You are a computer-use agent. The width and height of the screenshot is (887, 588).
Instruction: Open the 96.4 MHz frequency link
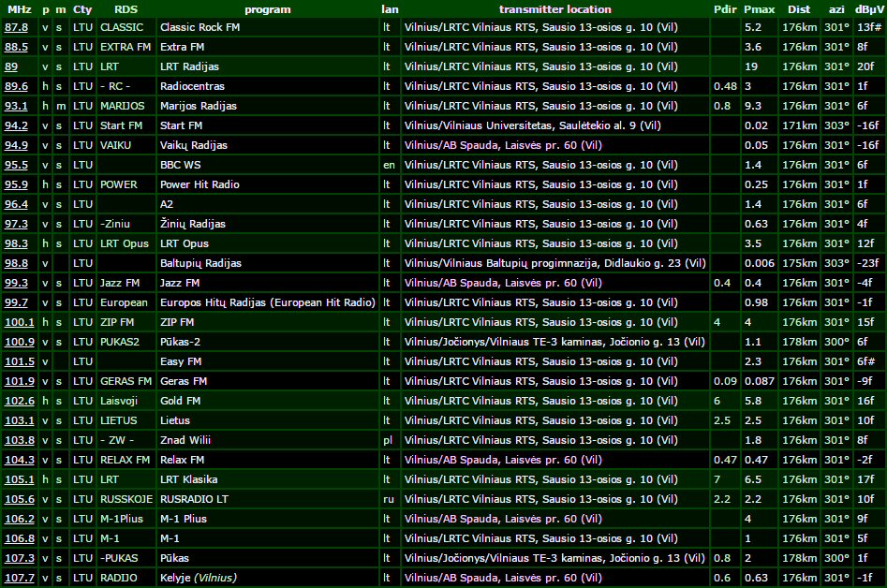[16, 204]
